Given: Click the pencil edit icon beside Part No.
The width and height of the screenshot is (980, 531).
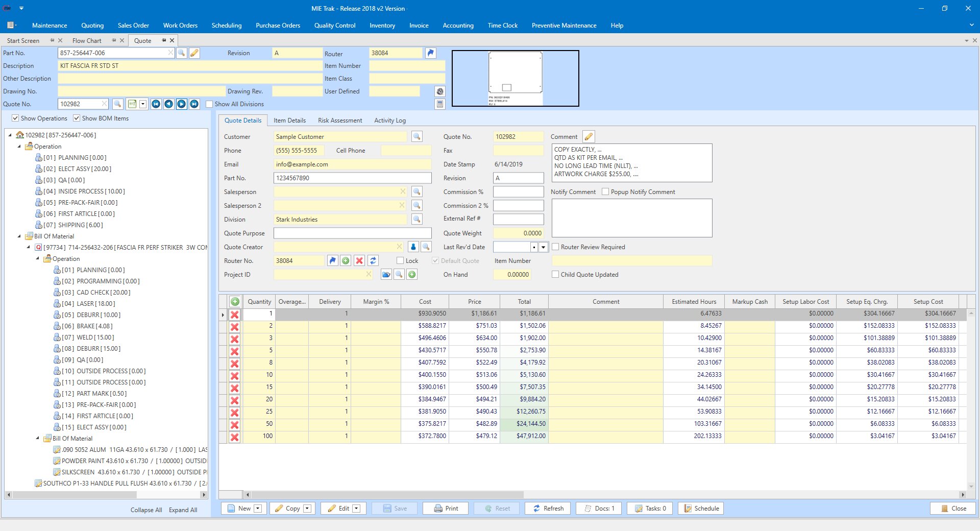Looking at the screenshot, I should coord(194,53).
